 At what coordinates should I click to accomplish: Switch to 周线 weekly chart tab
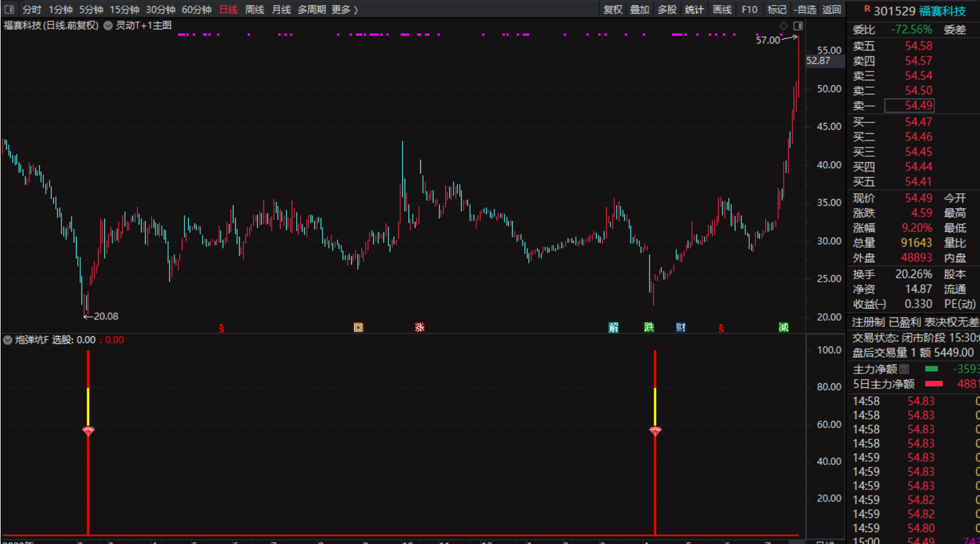tap(254, 9)
